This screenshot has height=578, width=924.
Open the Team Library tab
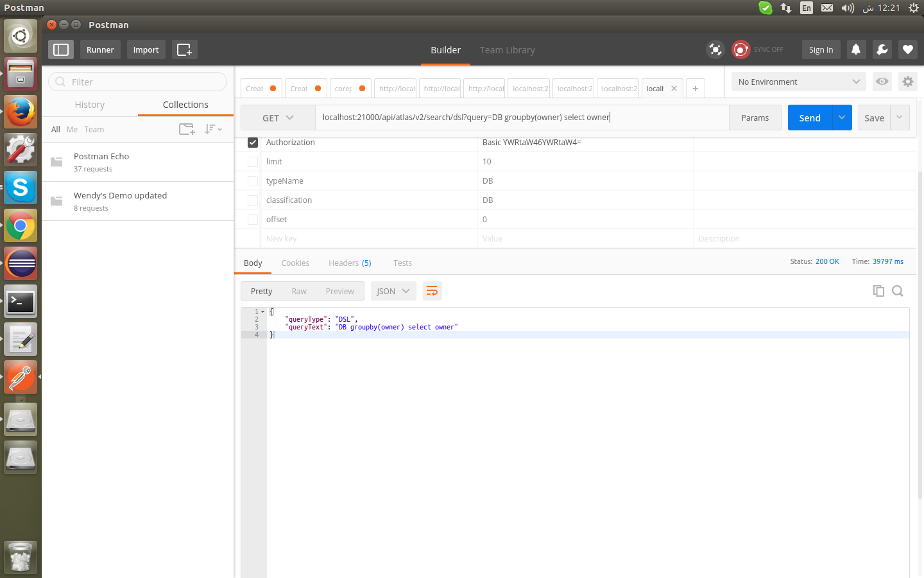(x=507, y=50)
